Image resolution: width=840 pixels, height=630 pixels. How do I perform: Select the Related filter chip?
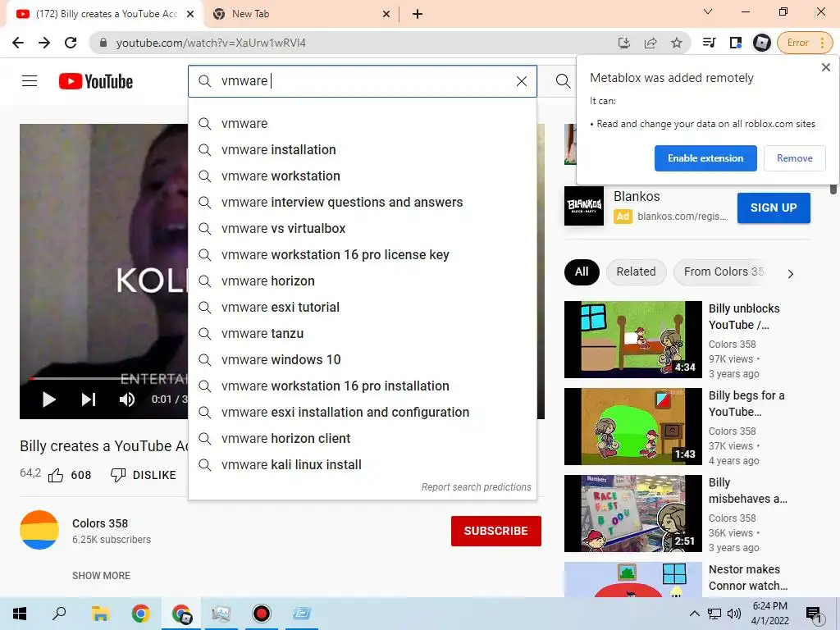tap(636, 272)
